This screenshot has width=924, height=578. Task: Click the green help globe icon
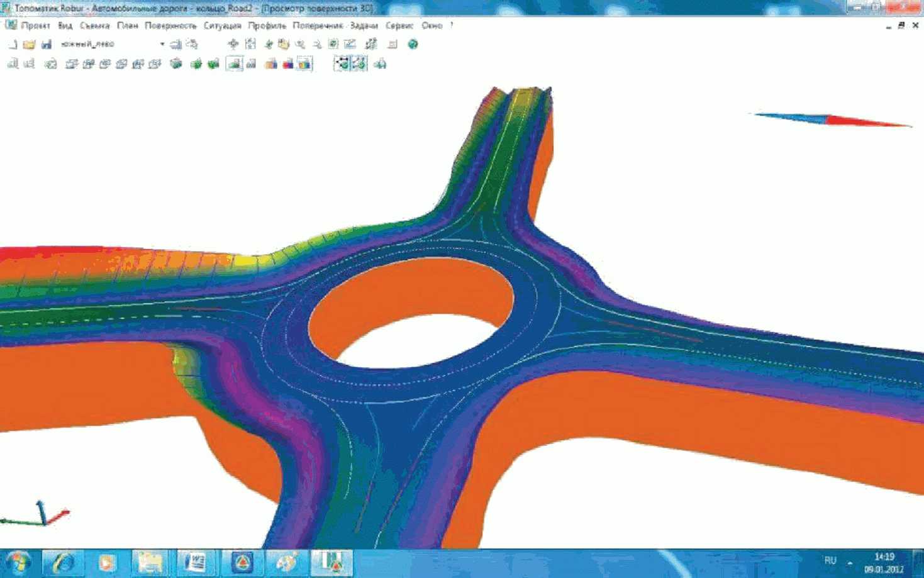(x=413, y=44)
